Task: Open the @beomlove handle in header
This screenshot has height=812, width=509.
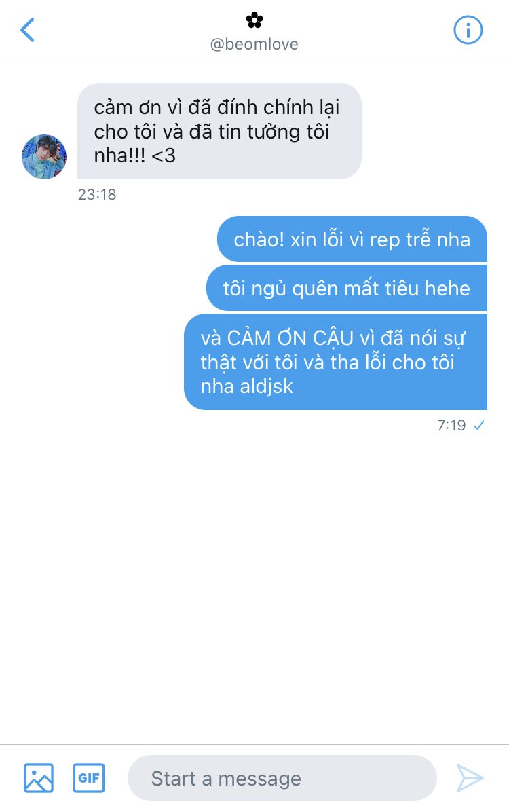Action: [254, 45]
